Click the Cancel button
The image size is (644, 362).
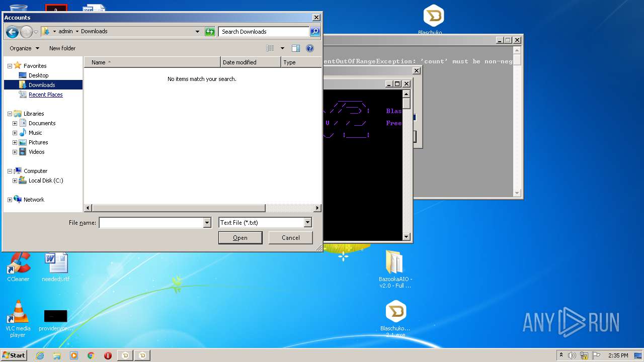tap(290, 238)
